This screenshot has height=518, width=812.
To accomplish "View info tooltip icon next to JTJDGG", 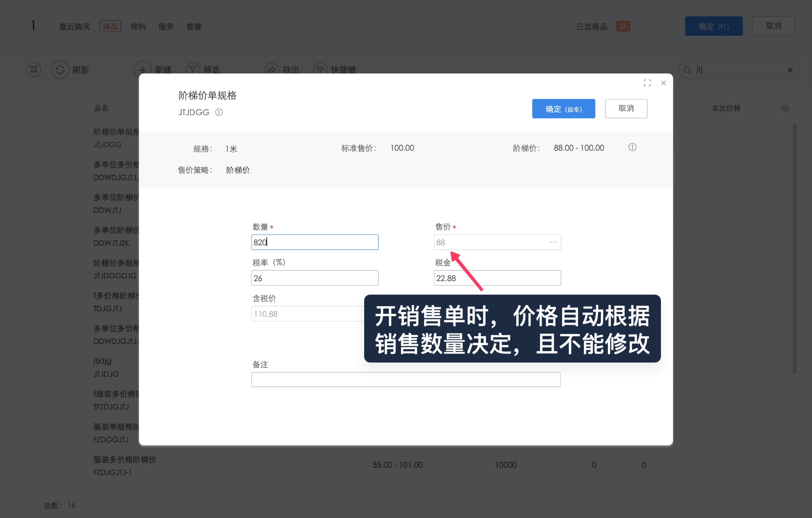I will click(x=219, y=112).
